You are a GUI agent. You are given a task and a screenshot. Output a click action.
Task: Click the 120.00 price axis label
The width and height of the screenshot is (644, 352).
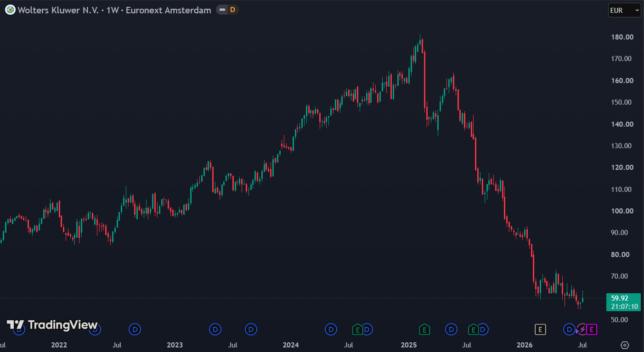tap(622, 168)
